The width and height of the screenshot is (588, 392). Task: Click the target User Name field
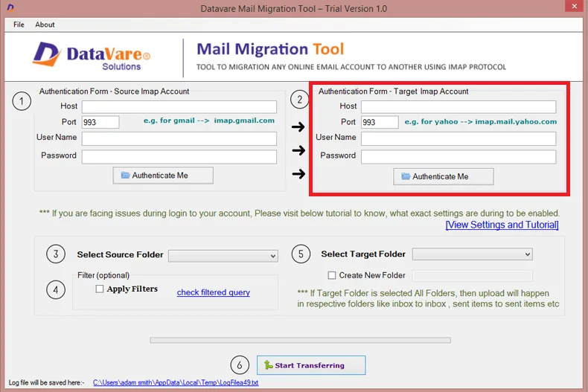(x=458, y=138)
